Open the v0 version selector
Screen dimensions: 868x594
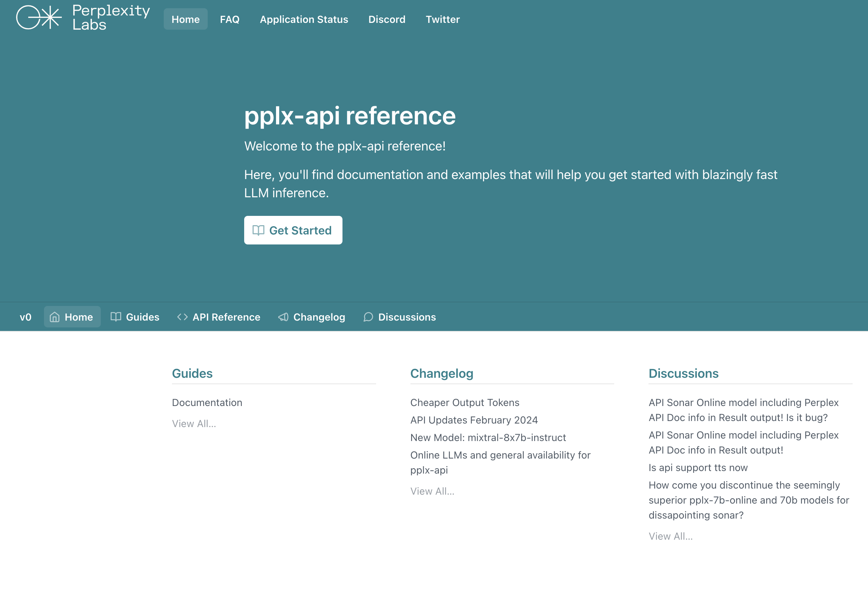25,317
